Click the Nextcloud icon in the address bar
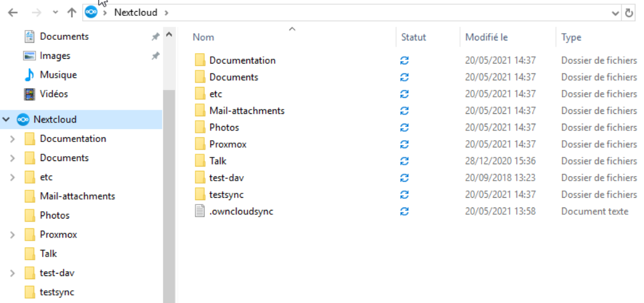Screen dimensions: 644x303 click(x=91, y=12)
